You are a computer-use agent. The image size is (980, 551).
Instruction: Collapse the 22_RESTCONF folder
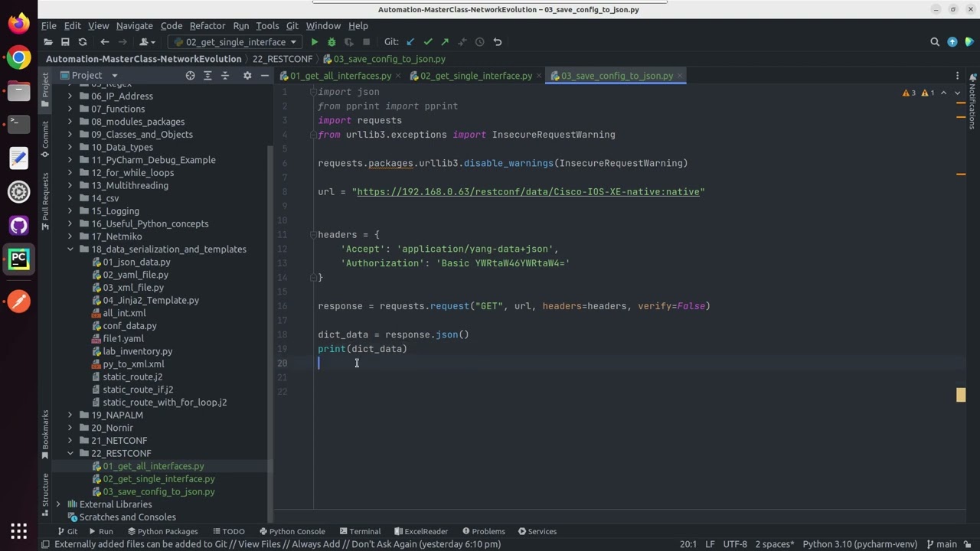point(70,454)
